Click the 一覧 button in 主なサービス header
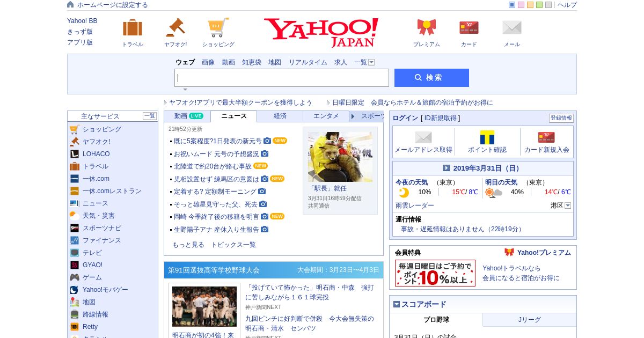The image size is (644, 338). 150,116
